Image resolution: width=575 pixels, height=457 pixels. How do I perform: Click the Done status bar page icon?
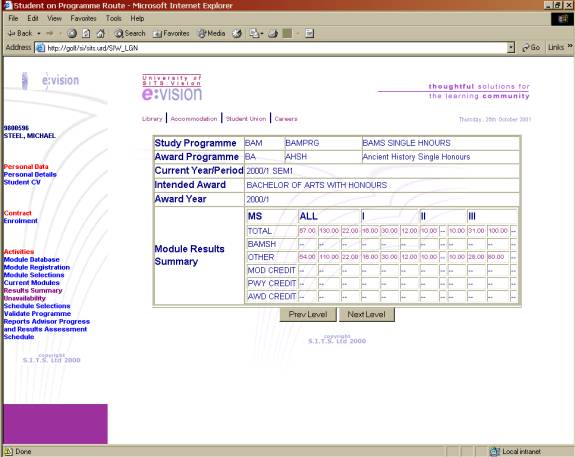pyautogui.click(x=8, y=451)
